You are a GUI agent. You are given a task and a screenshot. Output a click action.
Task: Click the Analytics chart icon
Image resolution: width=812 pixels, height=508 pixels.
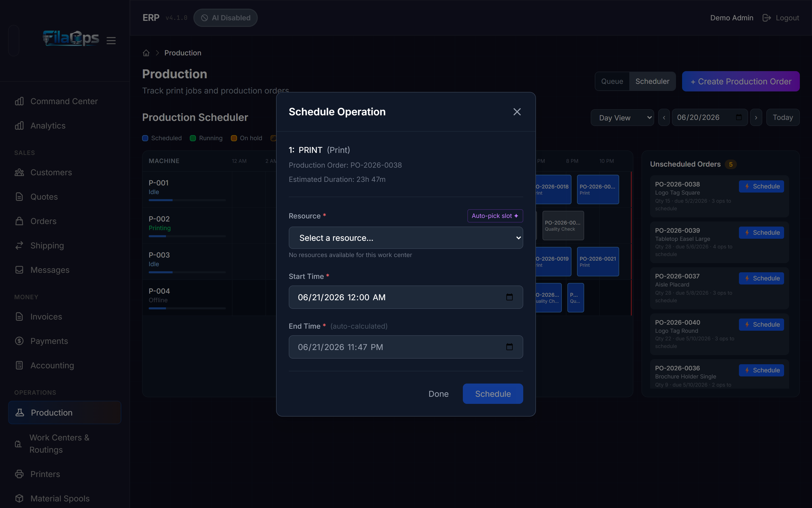click(20, 126)
